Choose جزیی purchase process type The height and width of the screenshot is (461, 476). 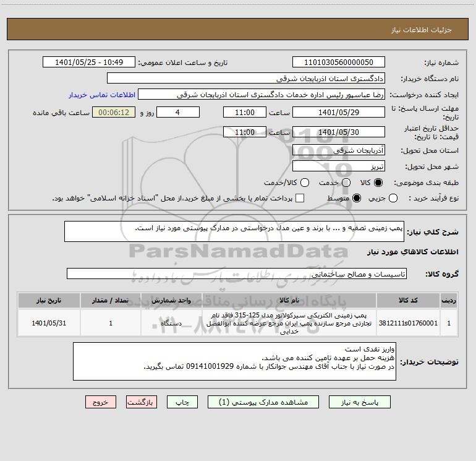click(x=393, y=198)
